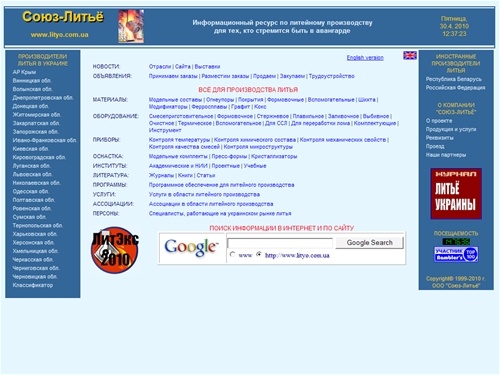Select Харьковская обл. region
The image size is (500, 375).
pos(35,234)
